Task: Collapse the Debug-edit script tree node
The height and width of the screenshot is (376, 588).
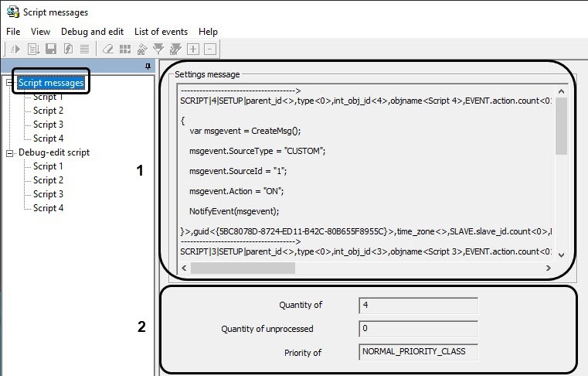Action: [10, 152]
